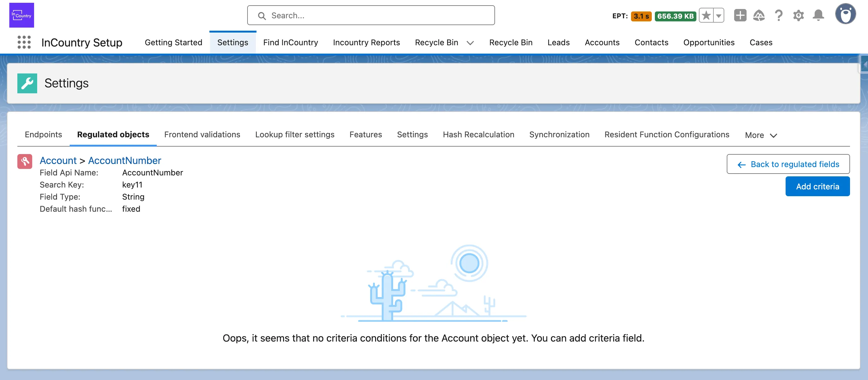Click the Add criteria button
868x380 pixels.
(817, 187)
